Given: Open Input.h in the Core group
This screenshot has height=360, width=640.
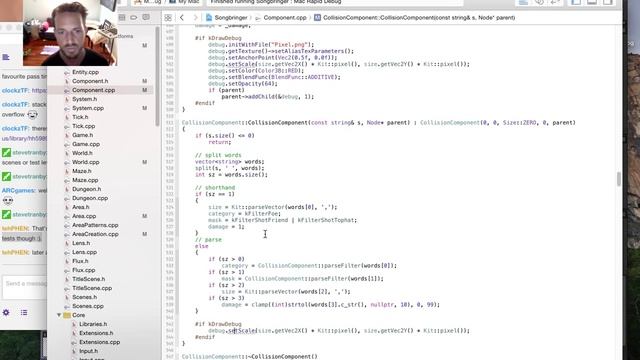Looking at the screenshot, I should point(88,351).
